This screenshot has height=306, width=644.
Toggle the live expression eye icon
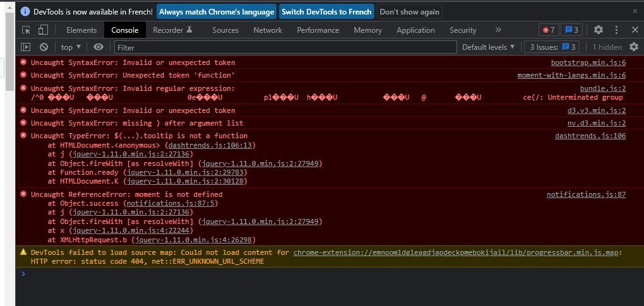tap(98, 47)
